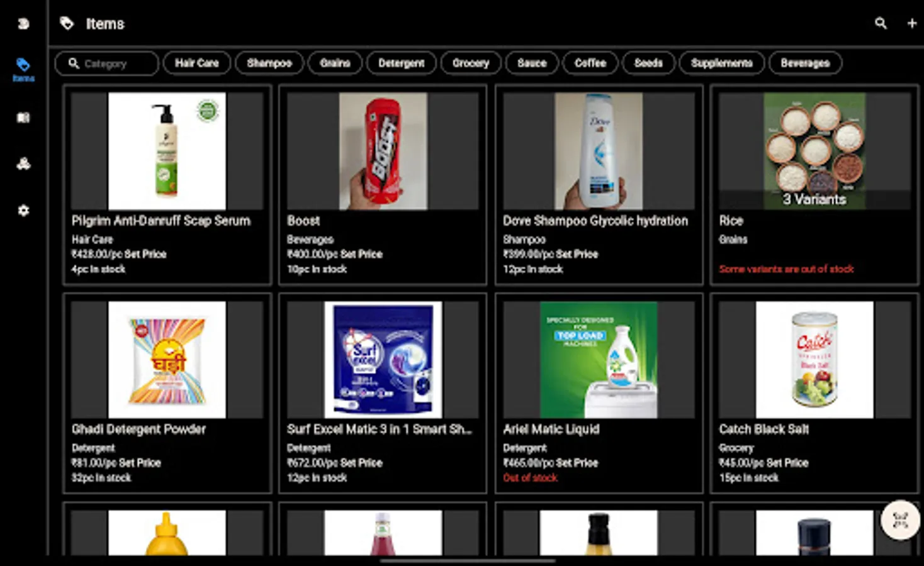
Task: Toggle the Detergent category filter chip
Action: [x=401, y=63]
